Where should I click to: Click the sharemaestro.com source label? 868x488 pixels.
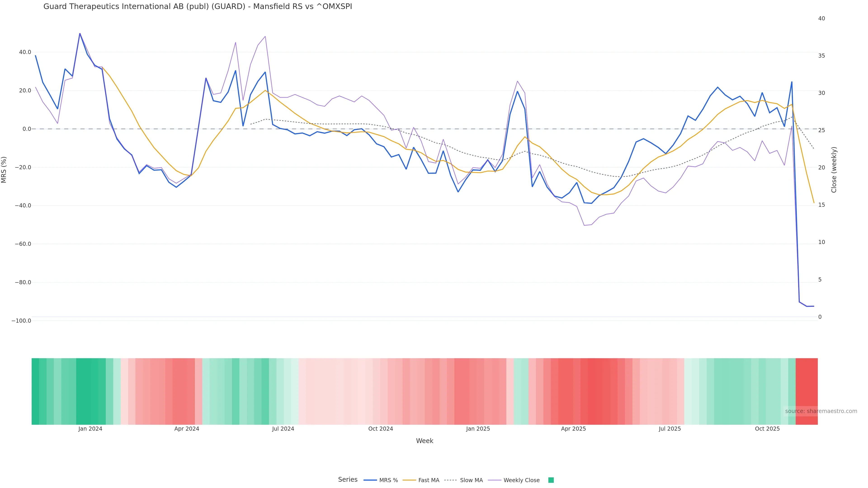coord(821,411)
